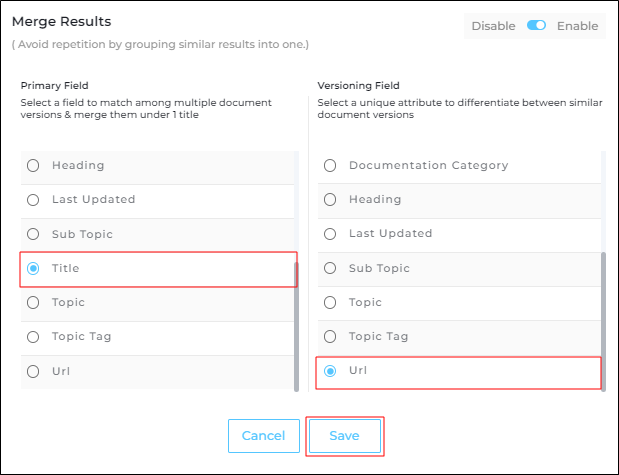
Task: Click the Versioning Field list scrollbar
Action: [x=603, y=320]
